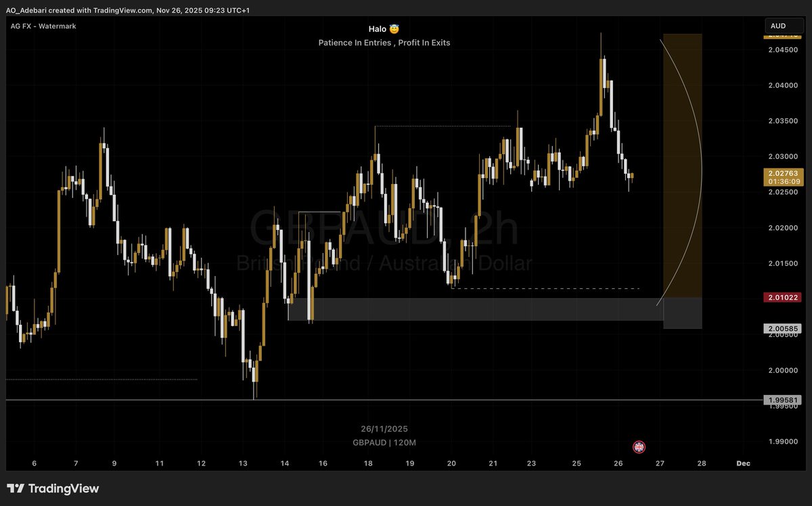The width and height of the screenshot is (812, 506).
Task: Open the UK flag economic event icon
Action: click(638, 446)
